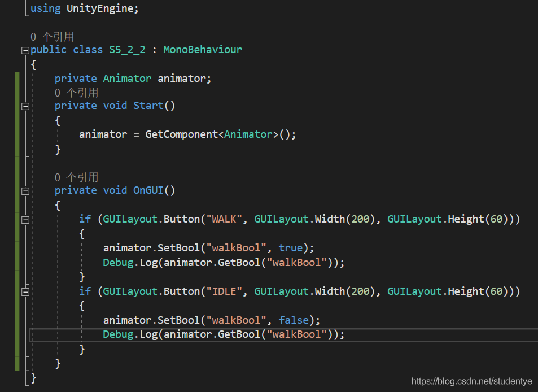This screenshot has width=538, height=392.
Task: Click Width(200) on the WALK line
Action: click(x=345, y=219)
